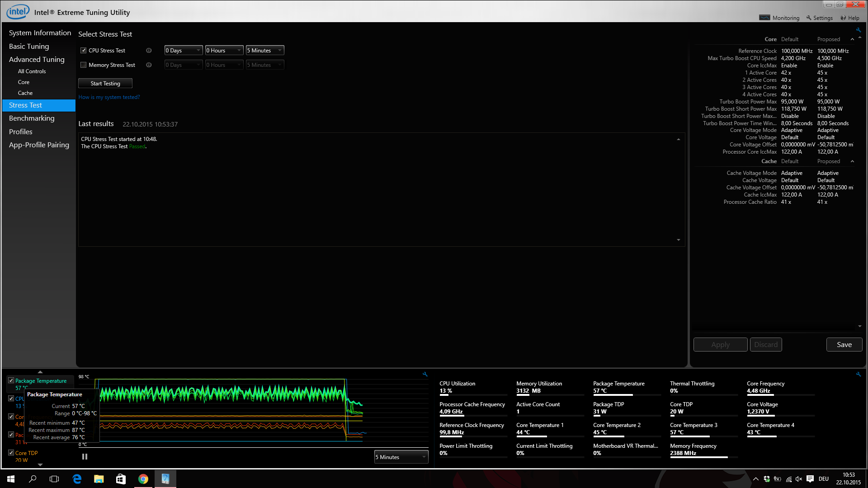Click the Apply button

point(720,345)
